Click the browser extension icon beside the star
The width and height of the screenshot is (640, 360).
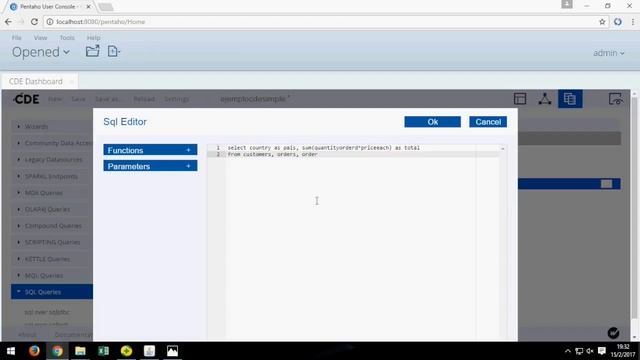(618, 22)
